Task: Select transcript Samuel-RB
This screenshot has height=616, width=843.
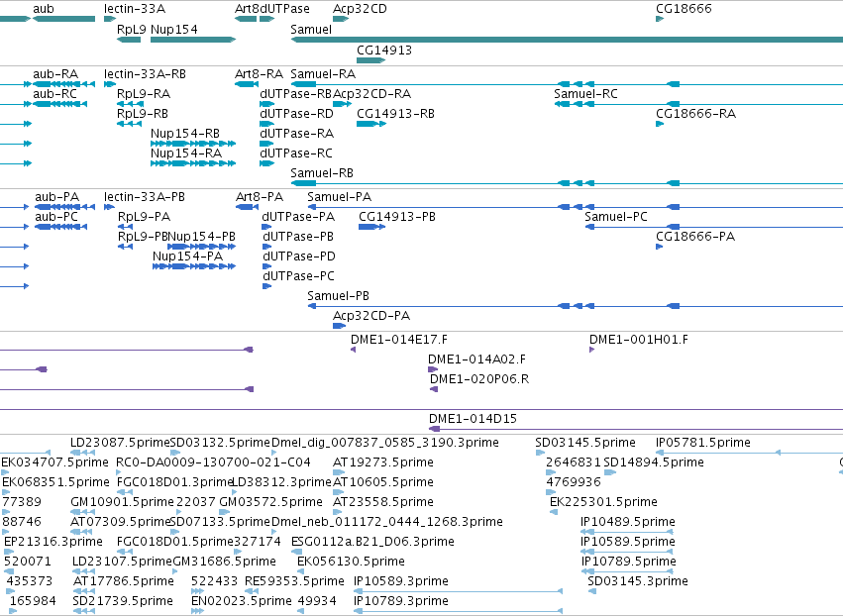Action: click(322, 173)
